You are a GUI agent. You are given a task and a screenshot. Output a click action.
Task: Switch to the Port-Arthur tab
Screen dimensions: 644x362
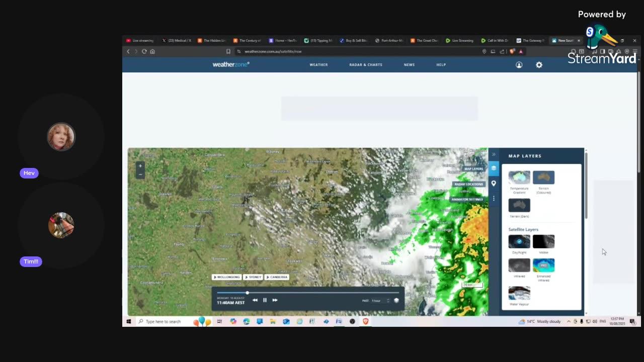click(389, 40)
